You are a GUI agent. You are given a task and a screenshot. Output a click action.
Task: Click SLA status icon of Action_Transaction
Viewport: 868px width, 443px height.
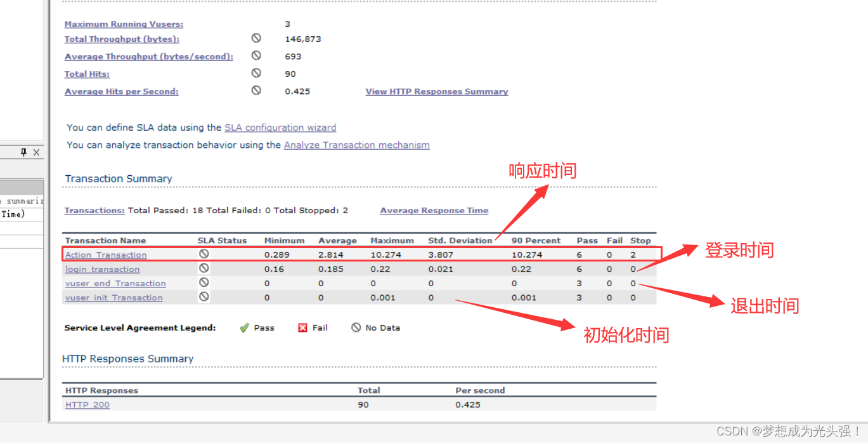tap(204, 253)
